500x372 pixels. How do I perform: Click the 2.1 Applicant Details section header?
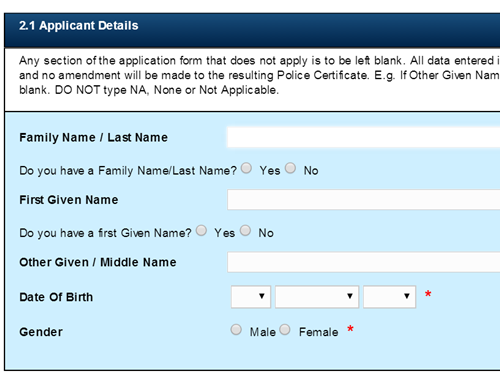point(252,30)
